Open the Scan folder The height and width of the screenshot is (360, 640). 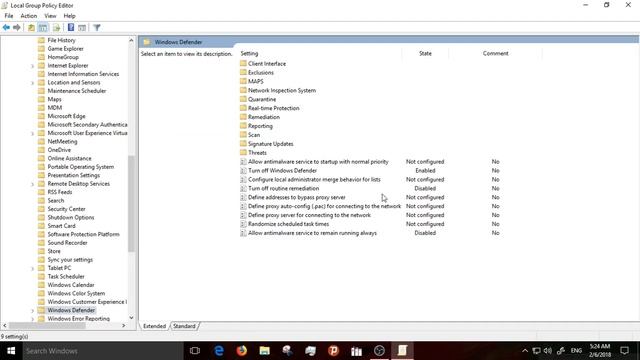pyautogui.click(x=254, y=135)
